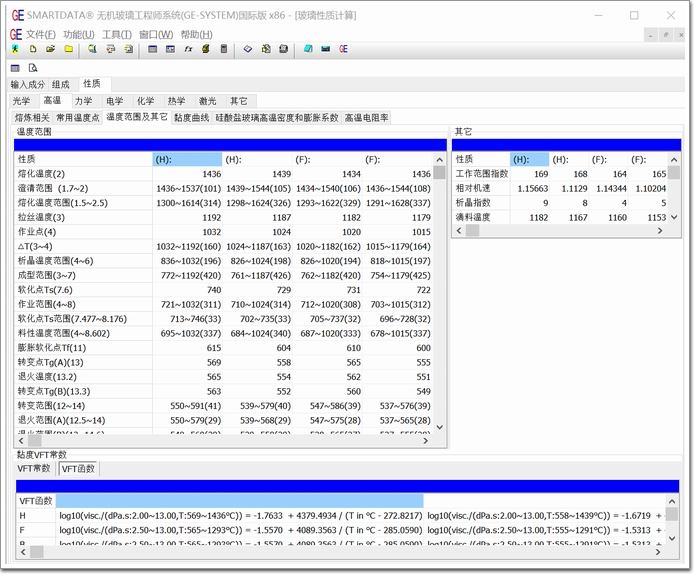The image size is (694, 574).
Task: Click the red GE icon in toolbar
Action: [343, 49]
